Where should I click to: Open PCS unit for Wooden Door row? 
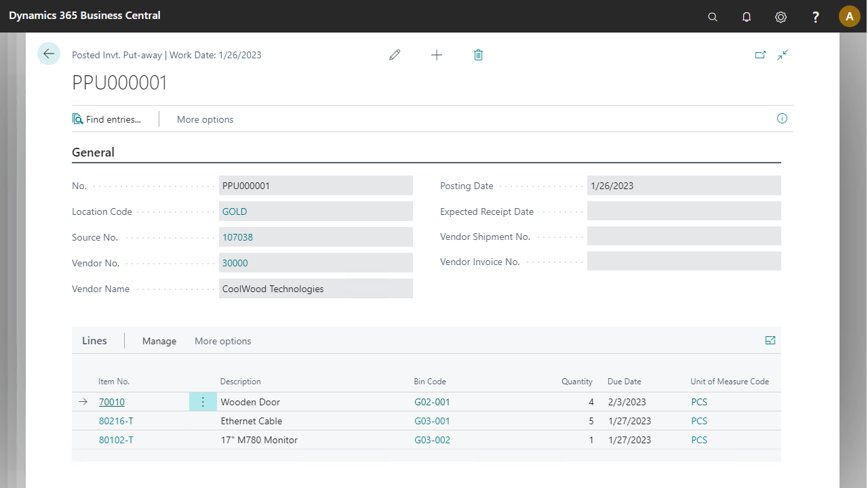699,402
